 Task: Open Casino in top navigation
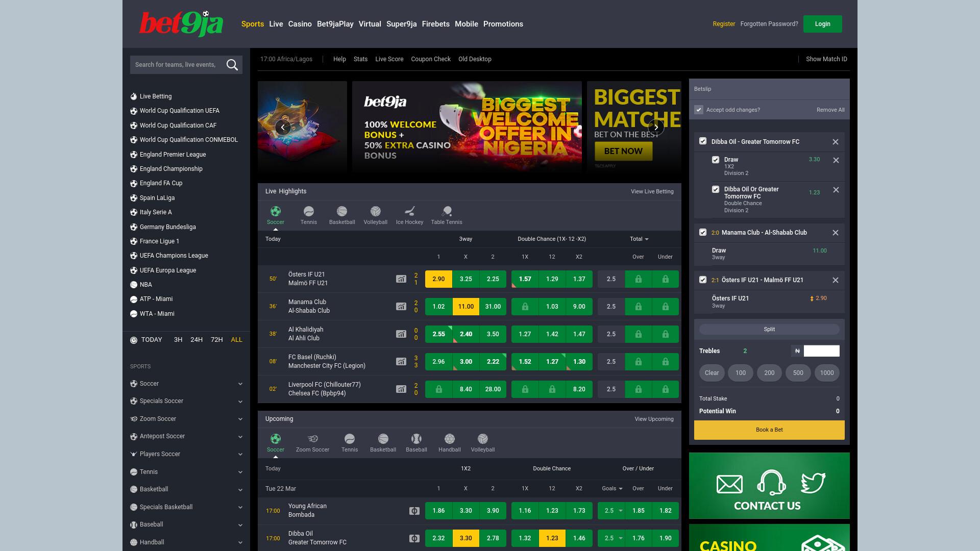tap(300, 24)
